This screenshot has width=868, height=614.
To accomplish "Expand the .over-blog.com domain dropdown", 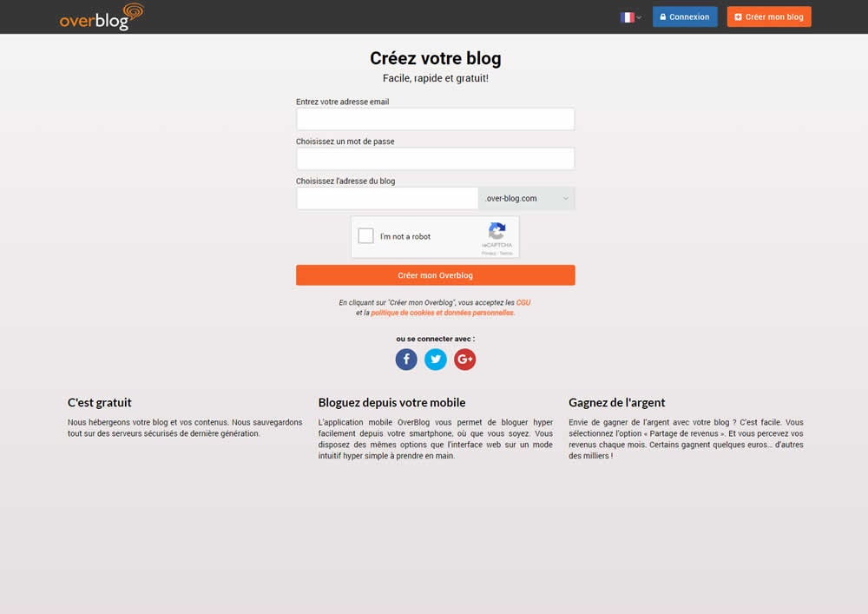I will pyautogui.click(x=527, y=198).
